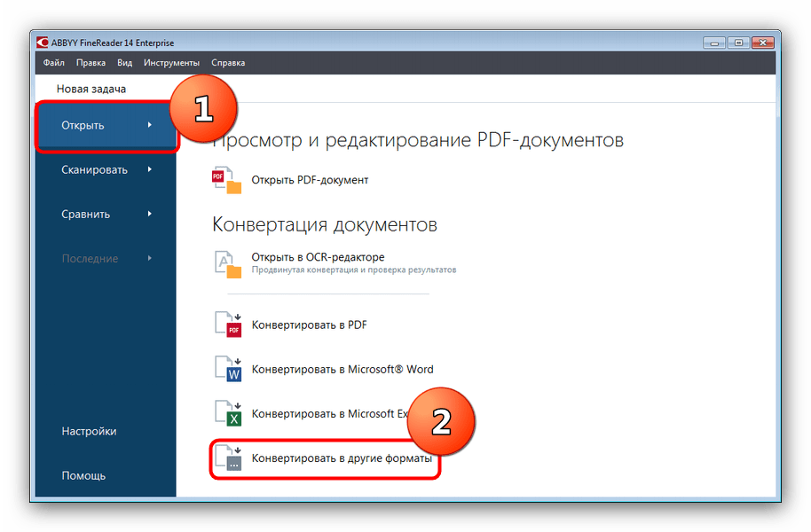
Task: Click the Convert to Microsoft Word icon
Action: pos(228,369)
